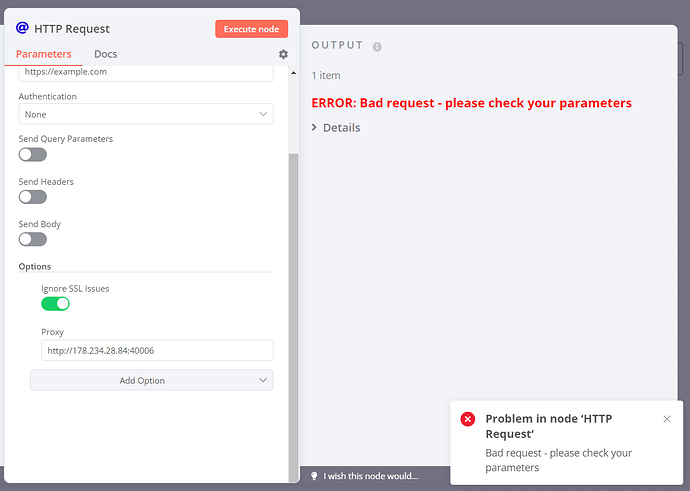Click the 'Proxy' field label
The height and width of the screenshot is (491, 690).
(x=52, y=332)
